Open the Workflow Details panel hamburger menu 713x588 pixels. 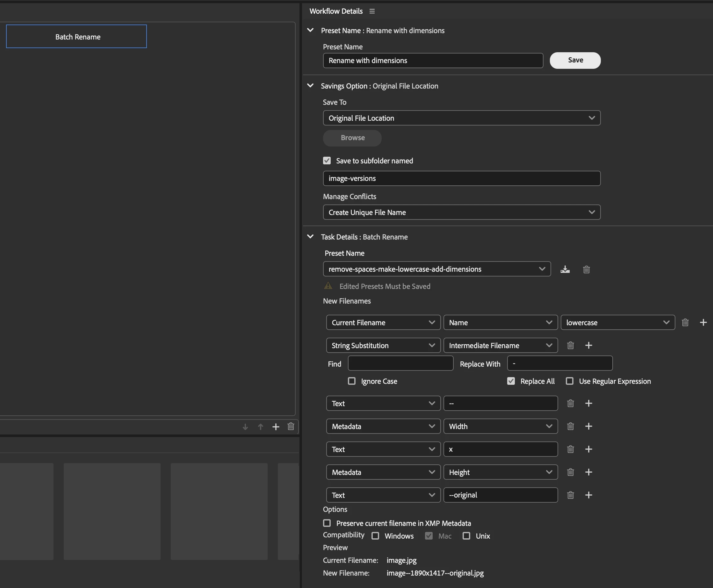[x=372, y=11]
